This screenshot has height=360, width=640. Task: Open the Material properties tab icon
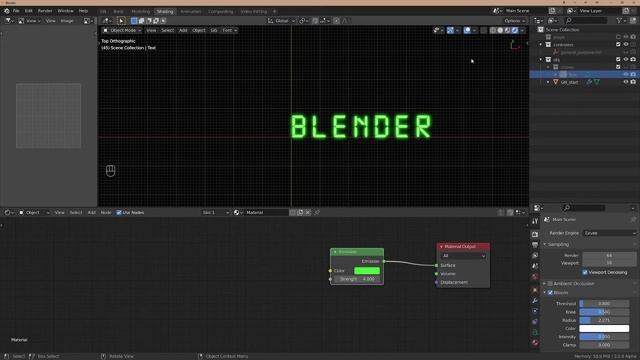[x=535, y=343]
